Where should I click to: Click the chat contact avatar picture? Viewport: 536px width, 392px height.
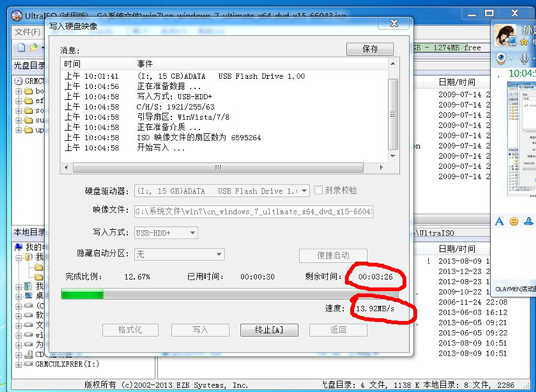[504, 35]
